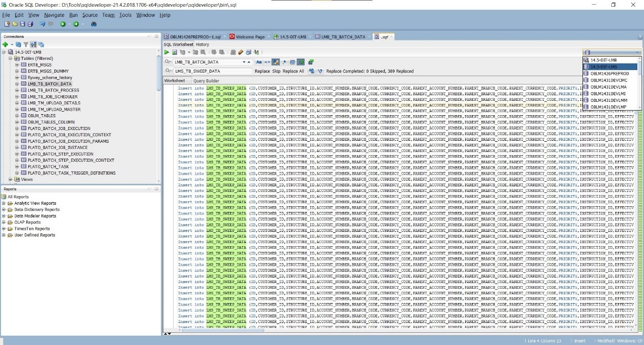This screenshot has height=345, width=644.
Task: Click the green Back navigation arrow
Action: click(63, 24)
